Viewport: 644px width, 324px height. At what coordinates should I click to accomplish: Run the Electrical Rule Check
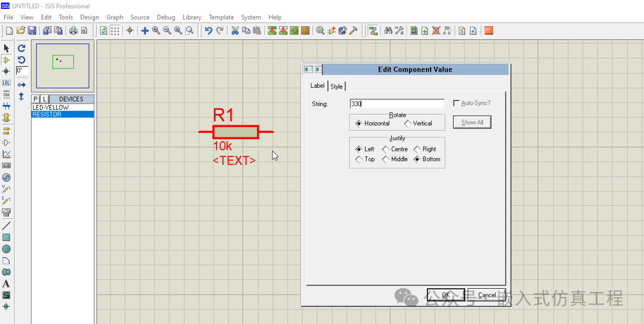click(473, 30)
